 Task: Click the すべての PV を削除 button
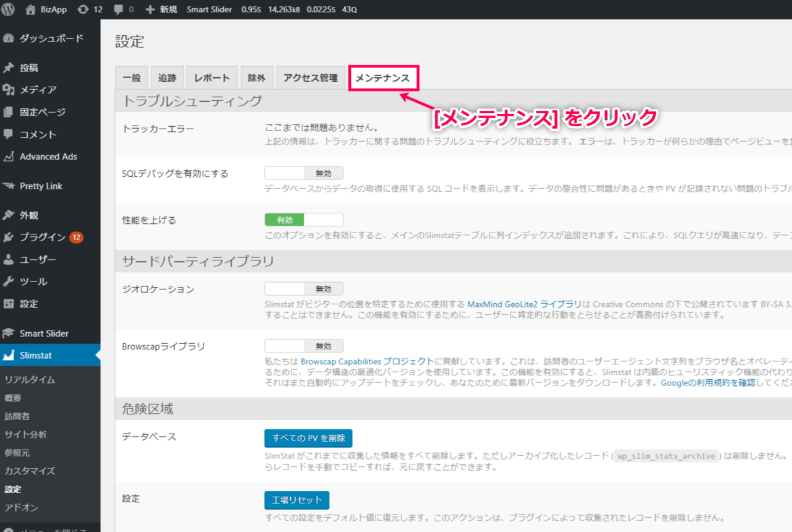(x=308, y=438)
